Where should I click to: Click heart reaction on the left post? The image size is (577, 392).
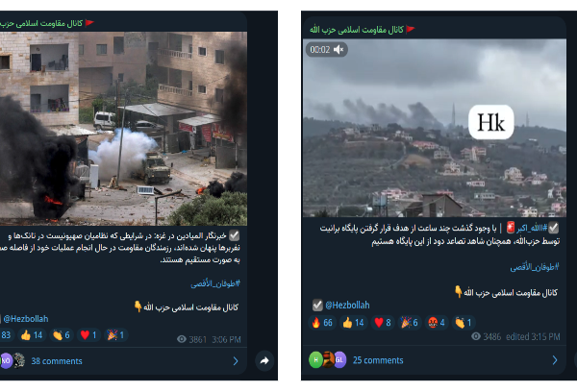(x=88, y=335)
